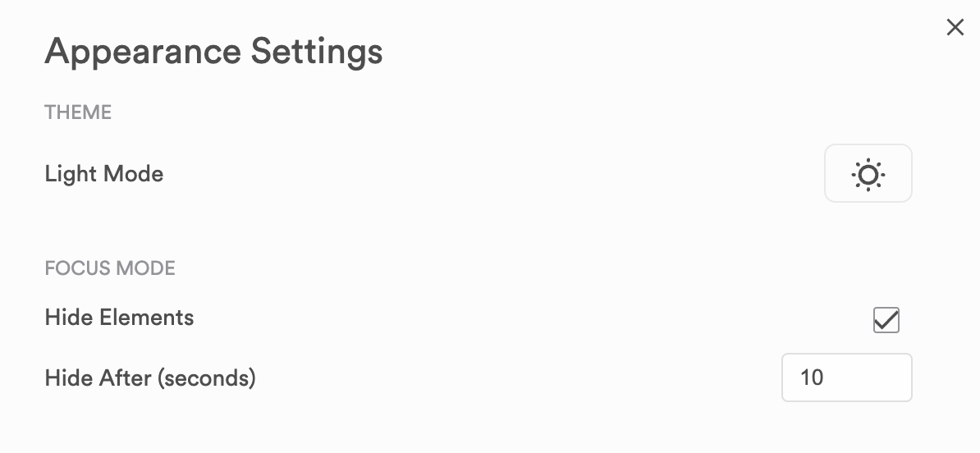Close the Appearance Settings dialog
980x453 pixels.
click(x=955, y=28)
